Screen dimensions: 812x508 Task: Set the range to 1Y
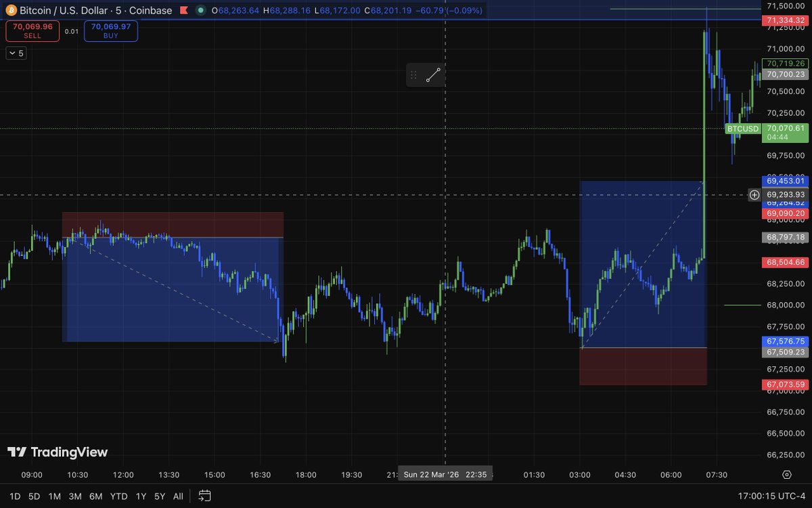pyautogui.click(x=141, y=496)
